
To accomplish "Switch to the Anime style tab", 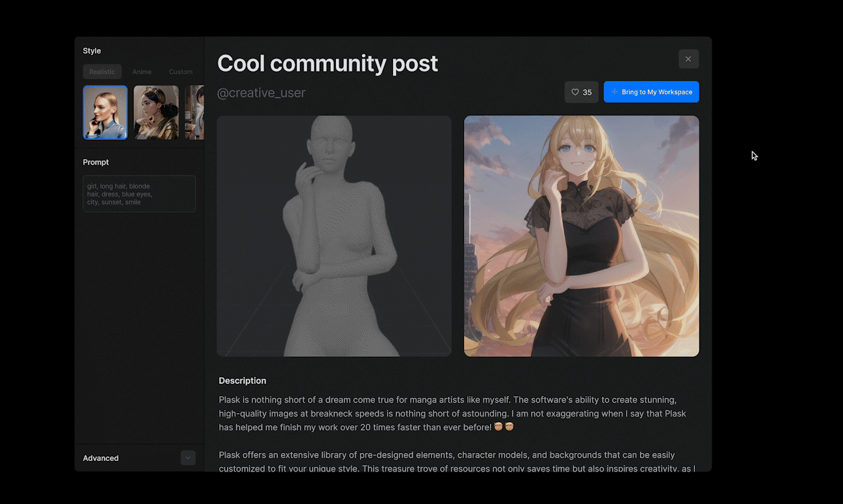I will click(x=141, y=72).
